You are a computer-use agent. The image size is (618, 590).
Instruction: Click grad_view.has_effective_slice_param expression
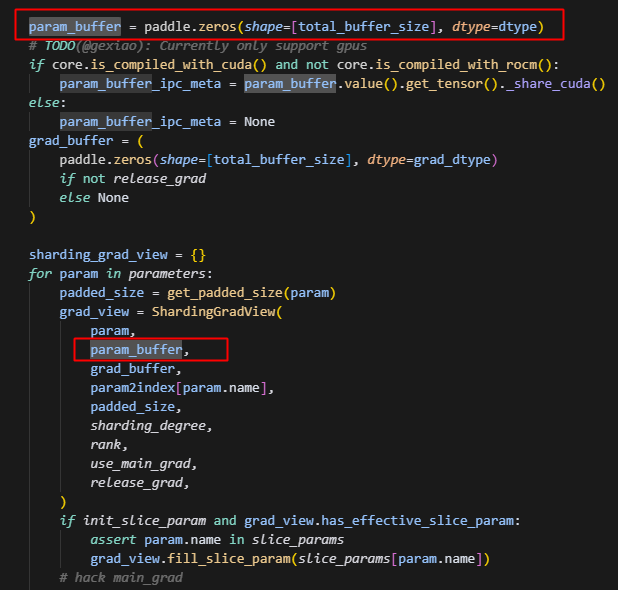[x=379, y=521]
